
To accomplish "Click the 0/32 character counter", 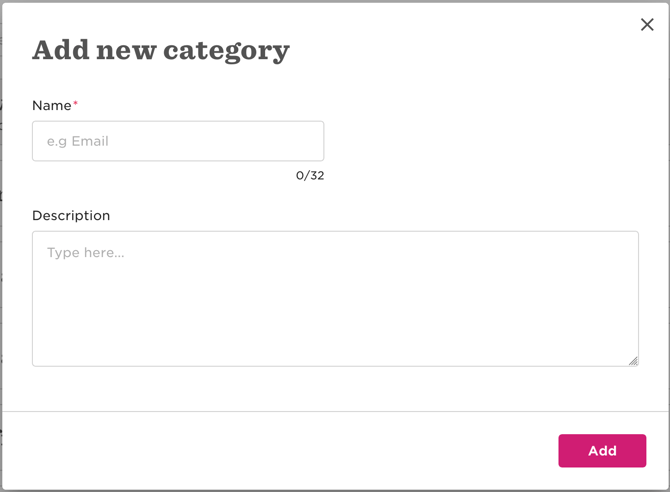I will click(310, 176).
